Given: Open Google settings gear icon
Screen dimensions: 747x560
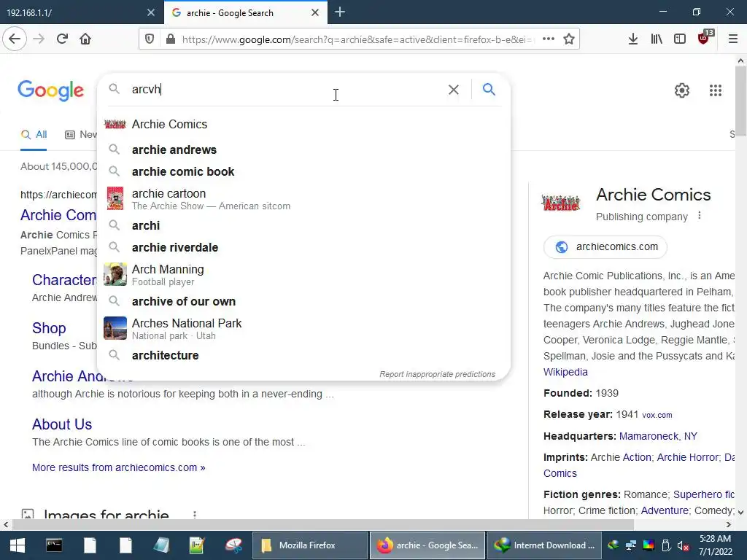Looking at the screenshot, I should click(x=682, y=90).
